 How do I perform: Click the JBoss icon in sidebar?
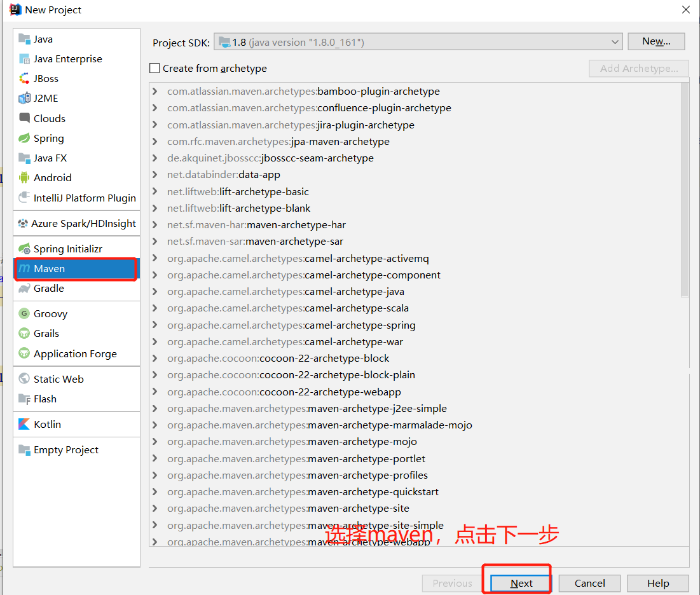click(24, 79)
